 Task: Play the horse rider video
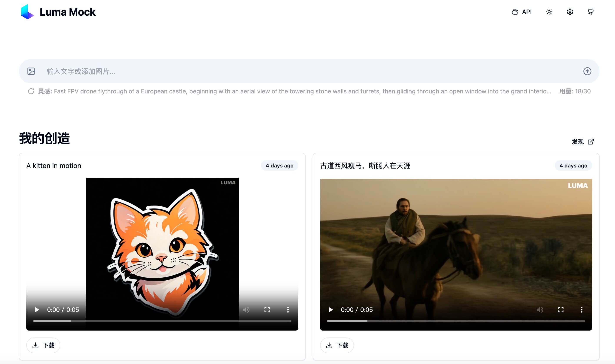[331, 309]
